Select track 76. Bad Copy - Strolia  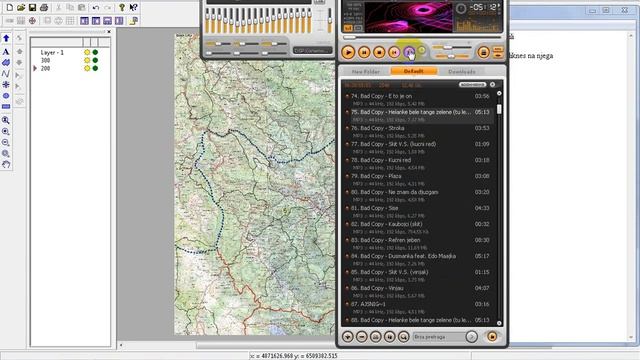(420, 132)
